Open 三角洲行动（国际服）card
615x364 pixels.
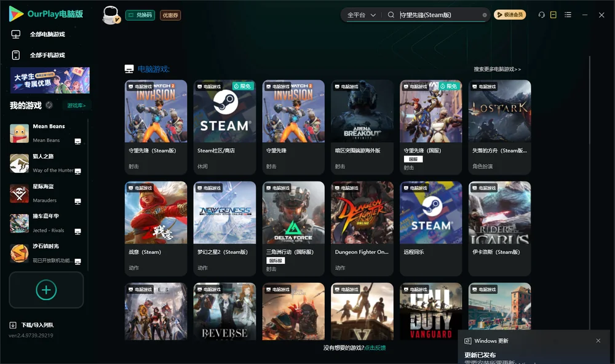coord(293,228)
